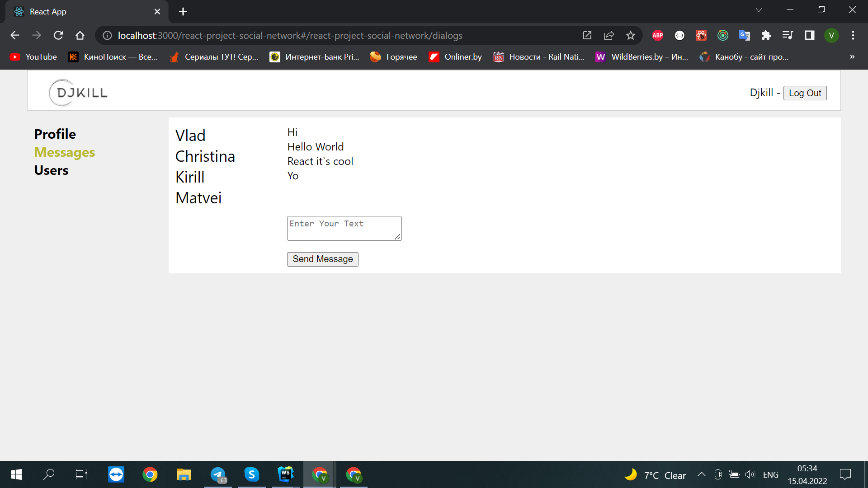This screenshot has width=868, height=488.
Task: Open the media control playlist icon
Action: pyautogui.click(x=788, y=35)
